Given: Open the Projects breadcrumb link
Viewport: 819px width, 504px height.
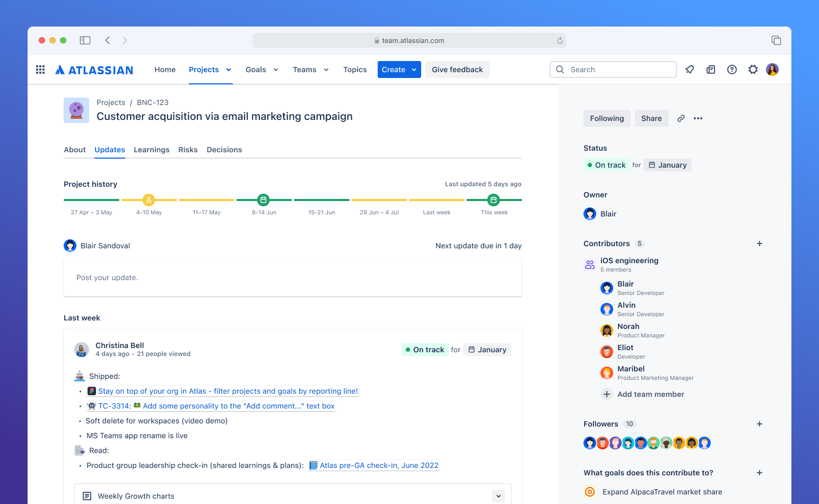Looking at the screenshot, I should 111,102.
